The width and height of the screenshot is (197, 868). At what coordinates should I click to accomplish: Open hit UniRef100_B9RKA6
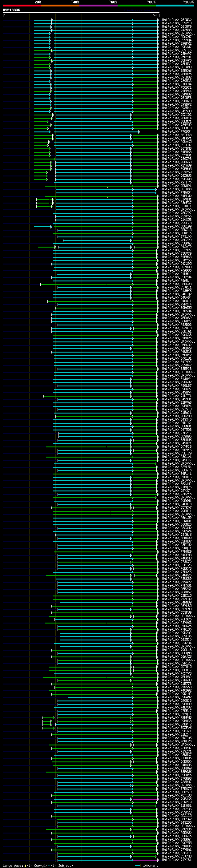[x=177, y=71]
